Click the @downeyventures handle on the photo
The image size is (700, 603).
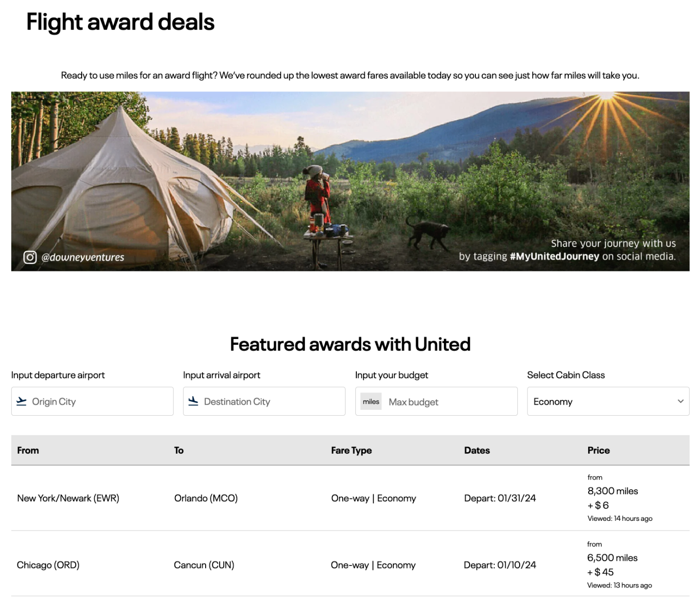(x=83, y=257)
